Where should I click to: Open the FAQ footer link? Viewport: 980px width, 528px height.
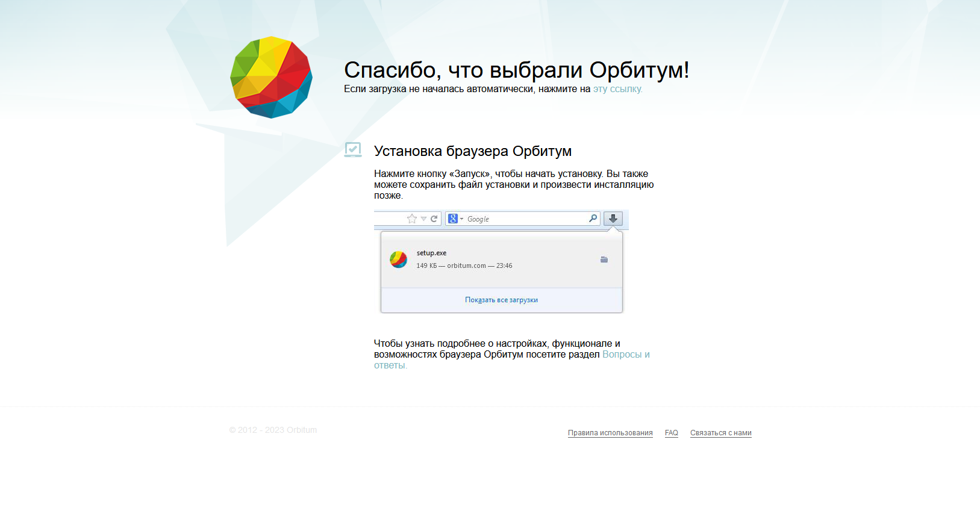(x=672, y=433)
